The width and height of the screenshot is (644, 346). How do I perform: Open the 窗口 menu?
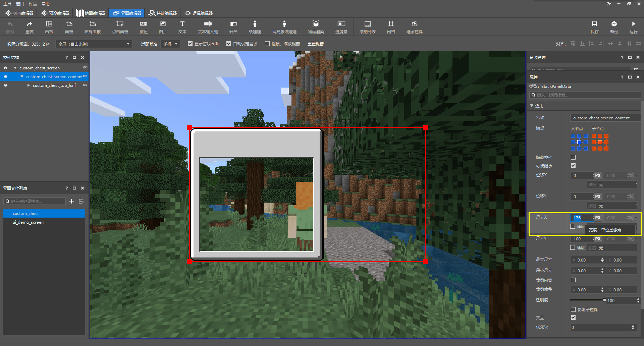20,4
